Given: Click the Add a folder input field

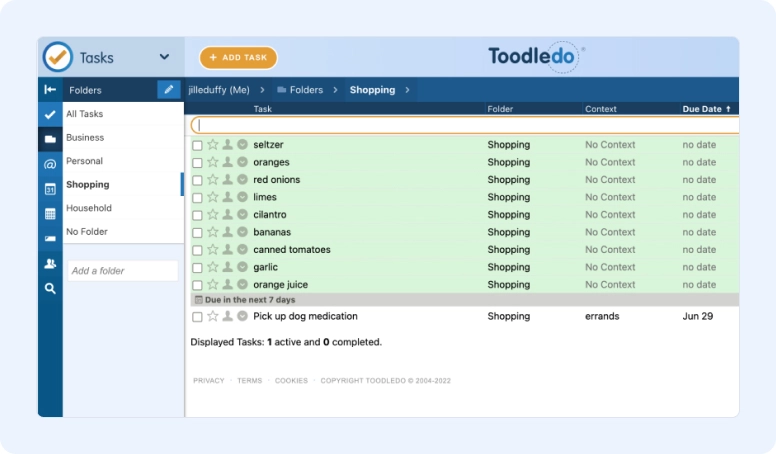Looking at the screenshot, I should coord(122,271).
